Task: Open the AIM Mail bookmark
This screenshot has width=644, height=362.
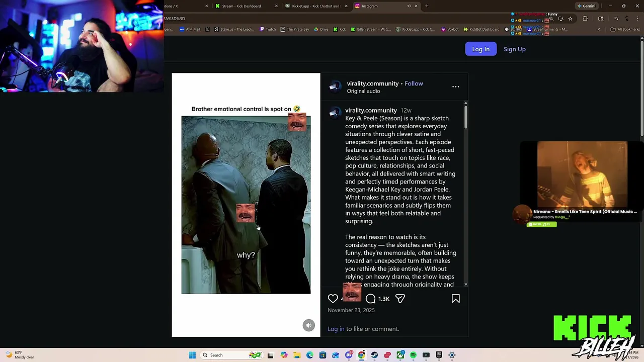Action: click(190, 29)
